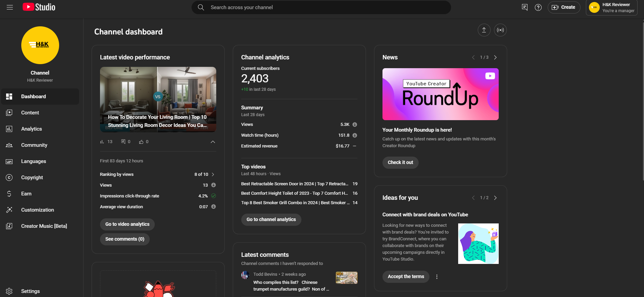This screenshot has height=297, width=644.
Task: Click the BrandConnect illustration image
Action: point(478,244)
